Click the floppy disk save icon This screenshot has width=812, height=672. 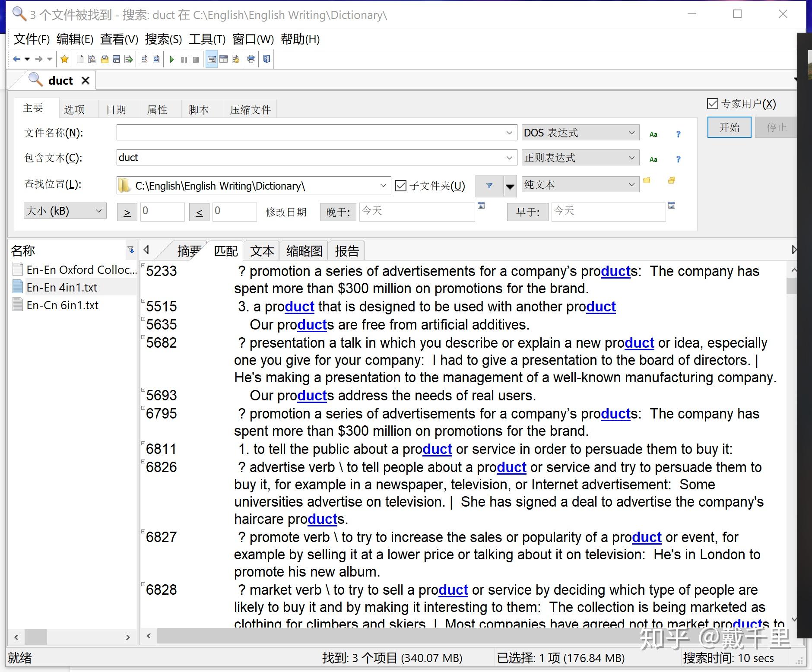[116, 59]
